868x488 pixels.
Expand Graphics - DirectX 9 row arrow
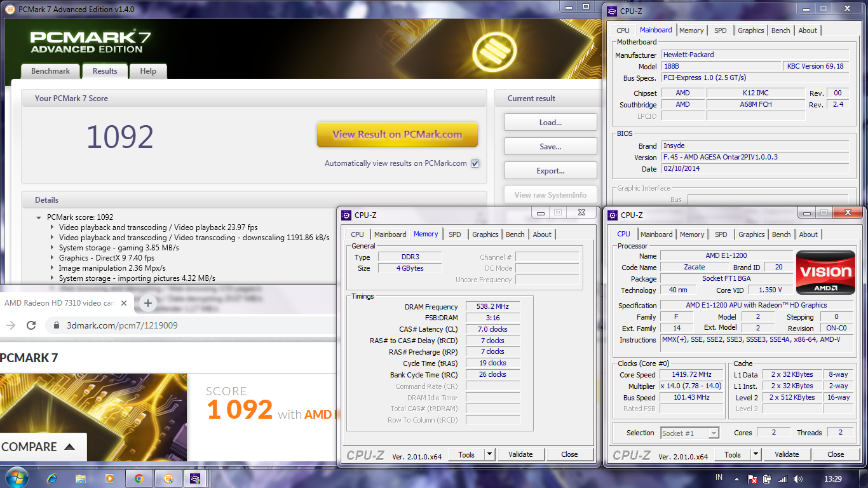(52, 258)
